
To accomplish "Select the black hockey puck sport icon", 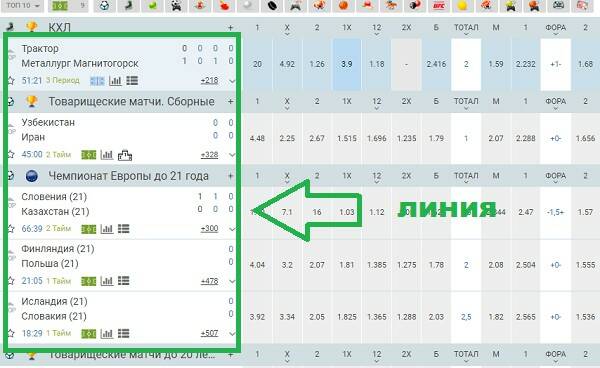I will click(272, 6).
